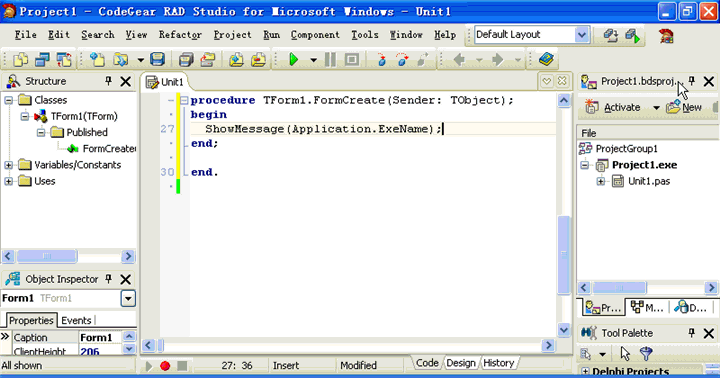Click the stop macro recording button

pos(182,366)
